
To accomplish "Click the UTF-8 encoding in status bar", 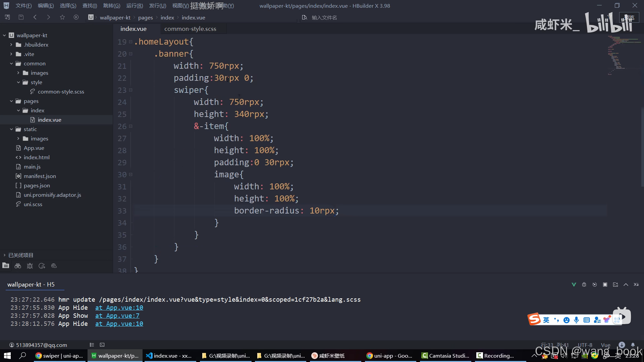I will point(585,345).
